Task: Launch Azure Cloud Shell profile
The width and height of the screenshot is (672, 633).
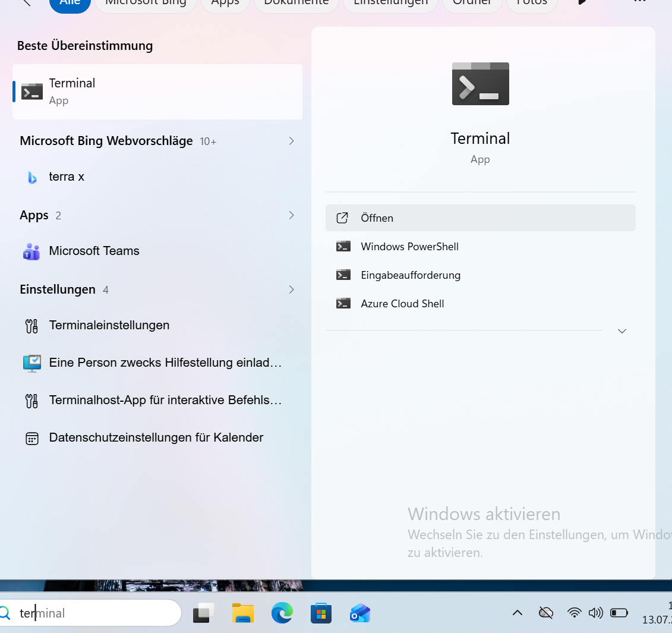Action: point(481,304)
